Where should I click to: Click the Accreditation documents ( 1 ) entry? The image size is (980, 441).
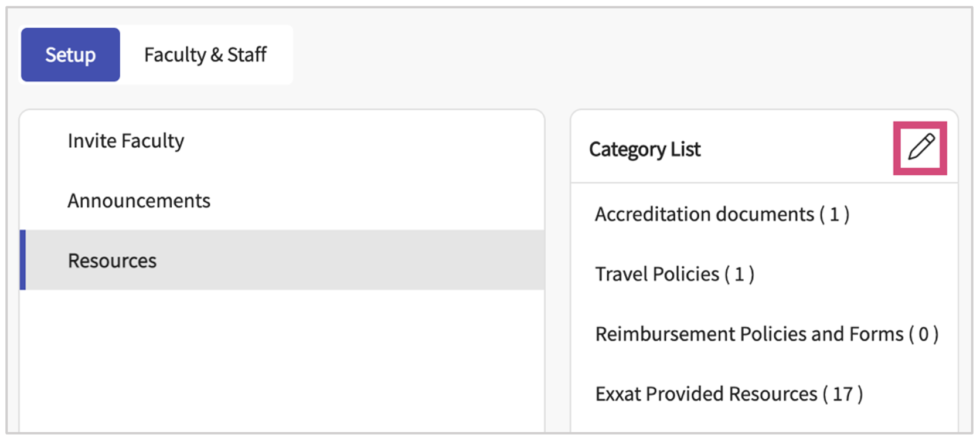tap(722, 214)
